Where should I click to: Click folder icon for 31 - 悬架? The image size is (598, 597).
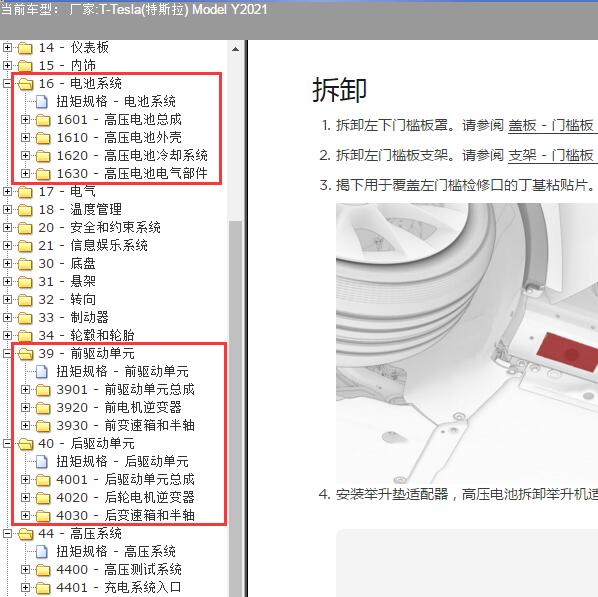click(x=25, y=282)
